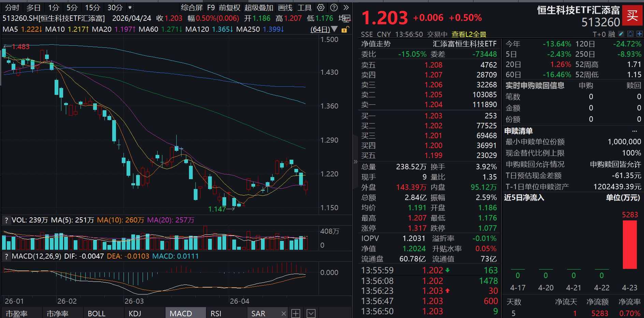Click 买一 bid price 1.203

(x=433, y=116)
